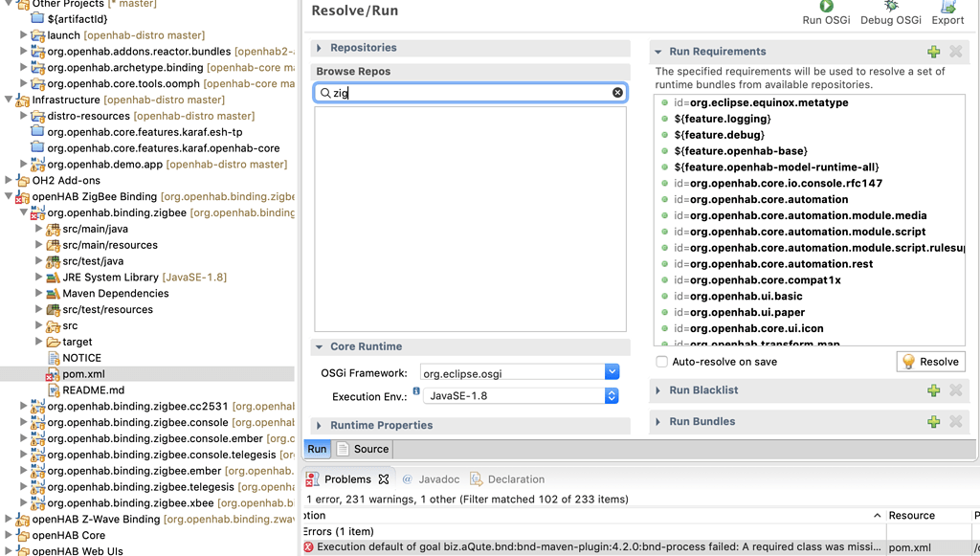Image resolution: width=980 pixels, height=556 pixels.
Task: Click the JRE System Library icon
Action: pyautogui.click(x=54, y=278)
